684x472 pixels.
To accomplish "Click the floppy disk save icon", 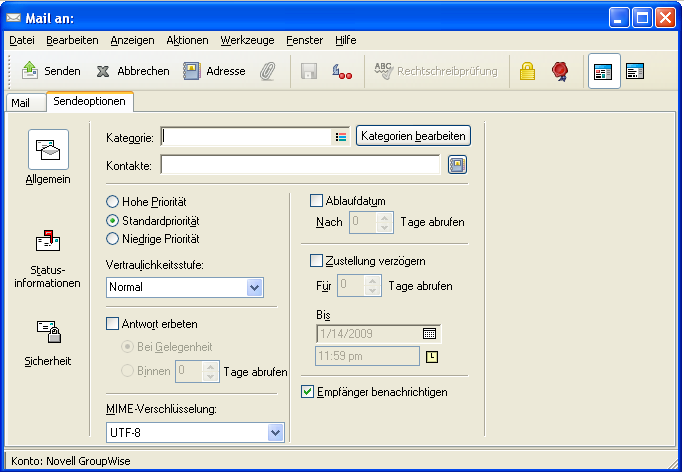I will pos(309,71).
